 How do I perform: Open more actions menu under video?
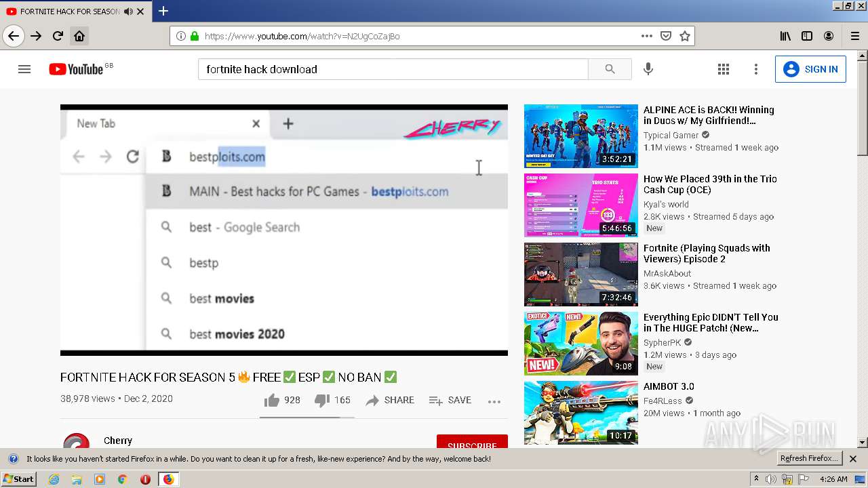click(x=494, y=401)
